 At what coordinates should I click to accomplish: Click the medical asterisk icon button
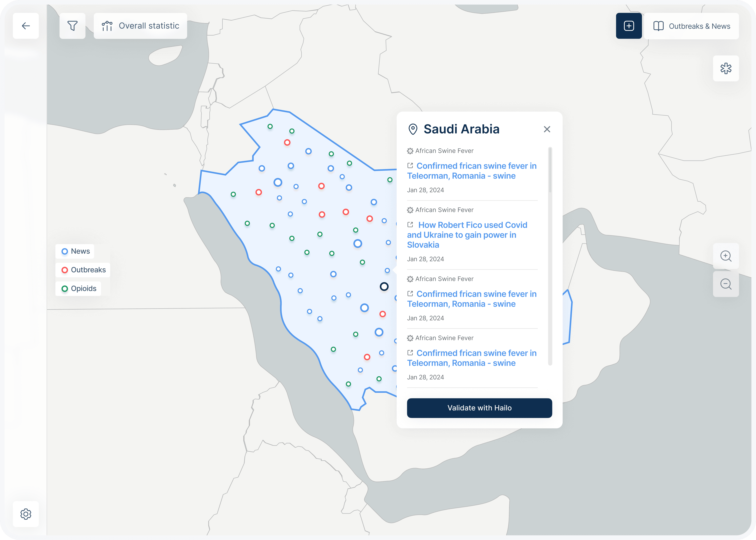pyautogui.click(x=726, y=69)
